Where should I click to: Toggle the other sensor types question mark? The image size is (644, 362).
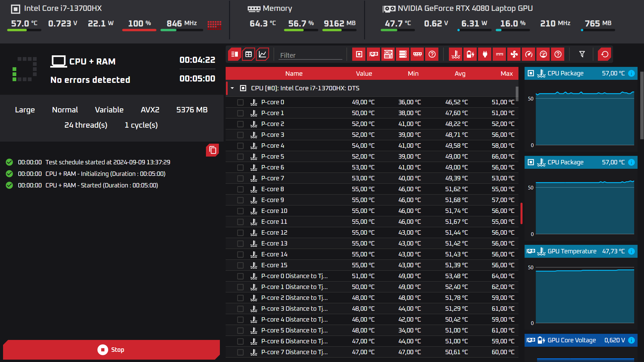tap(558, 54)
